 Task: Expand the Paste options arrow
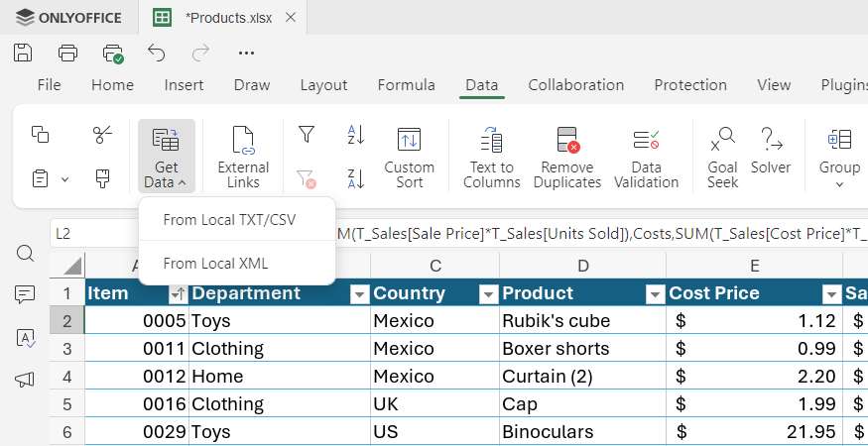[x=64, y=179]
